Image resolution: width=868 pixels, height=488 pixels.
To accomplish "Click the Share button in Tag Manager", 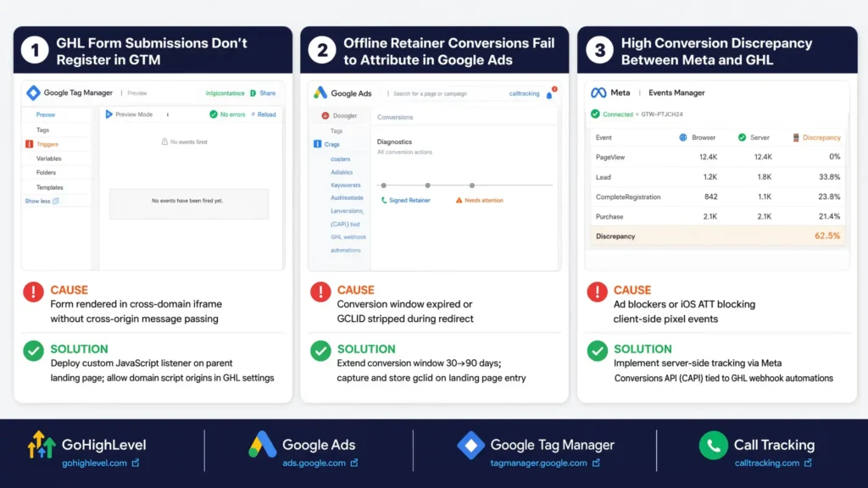I will click(267, 93).
